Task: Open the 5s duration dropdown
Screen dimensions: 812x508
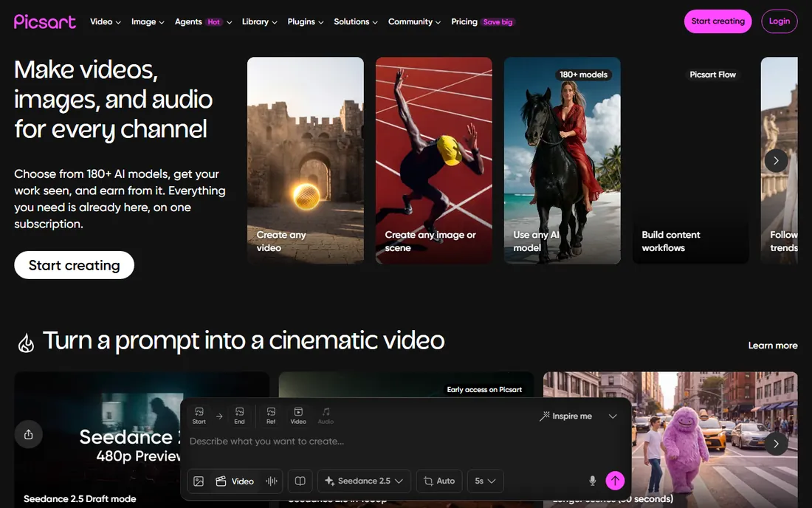Action: 485,481
